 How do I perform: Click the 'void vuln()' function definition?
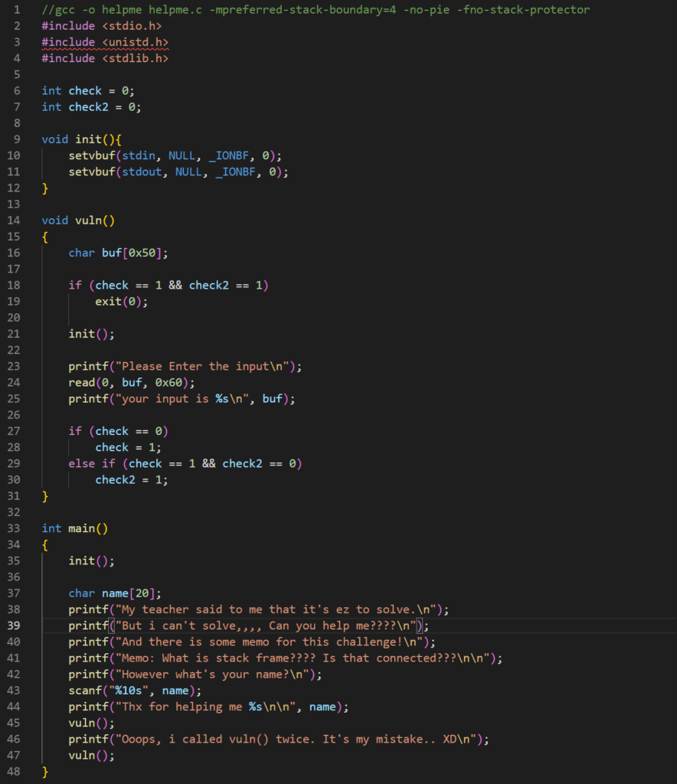tap(78, 220)
